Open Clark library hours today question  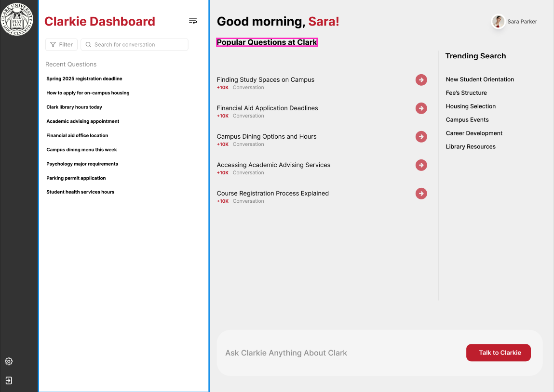pyautogui.click(x=74, y=107)
